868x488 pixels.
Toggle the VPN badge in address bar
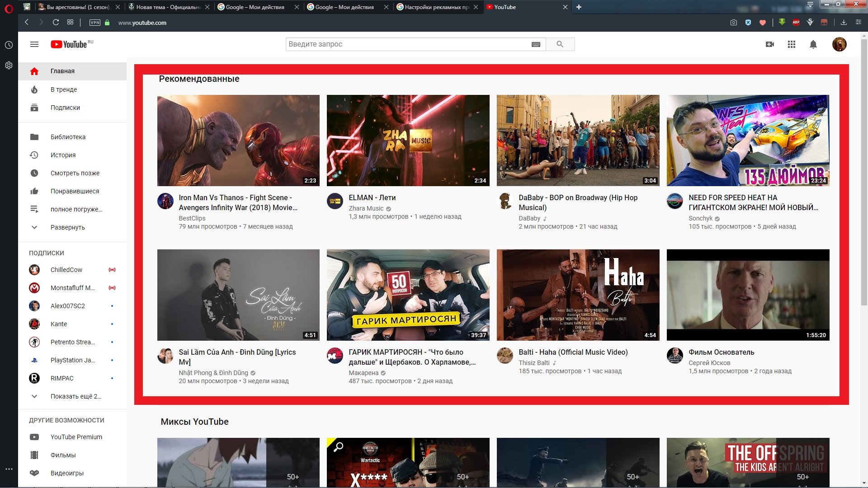coord(95,23)
